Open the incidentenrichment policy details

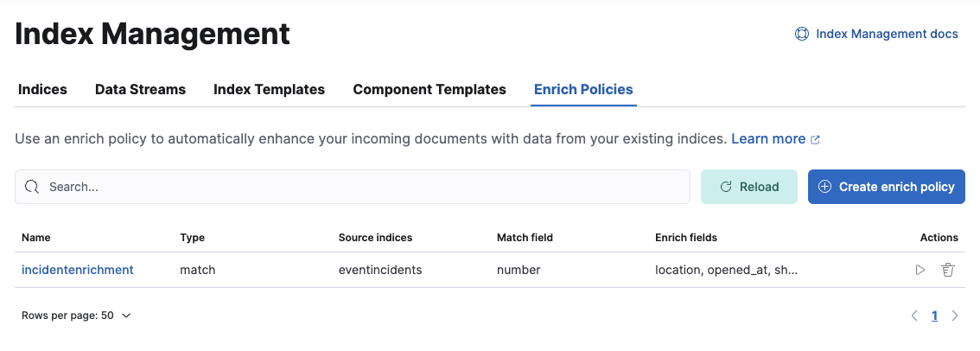[x=78, y=270]
